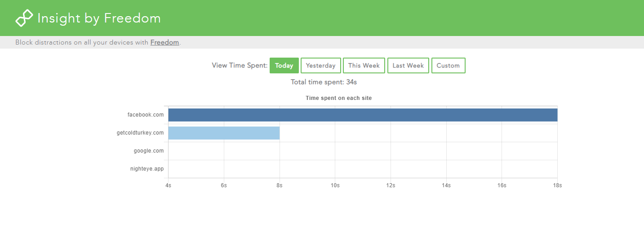This screenshot has width=644, height=248.
Task: Click the 6s axis tick label
Action: click(224, 185)
